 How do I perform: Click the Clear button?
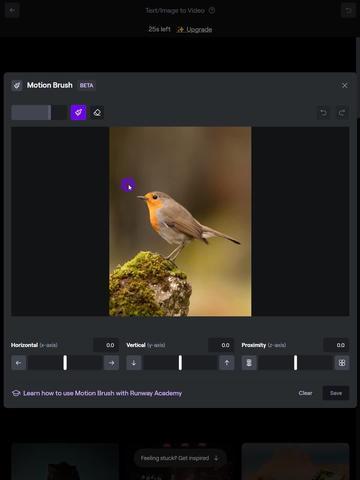click(305, 393)
